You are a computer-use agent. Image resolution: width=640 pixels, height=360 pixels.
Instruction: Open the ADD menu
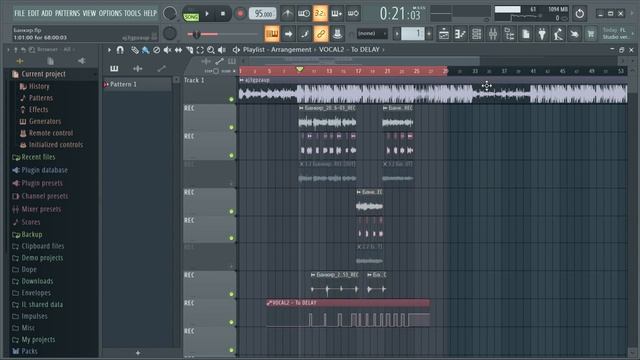pos(47,13)
